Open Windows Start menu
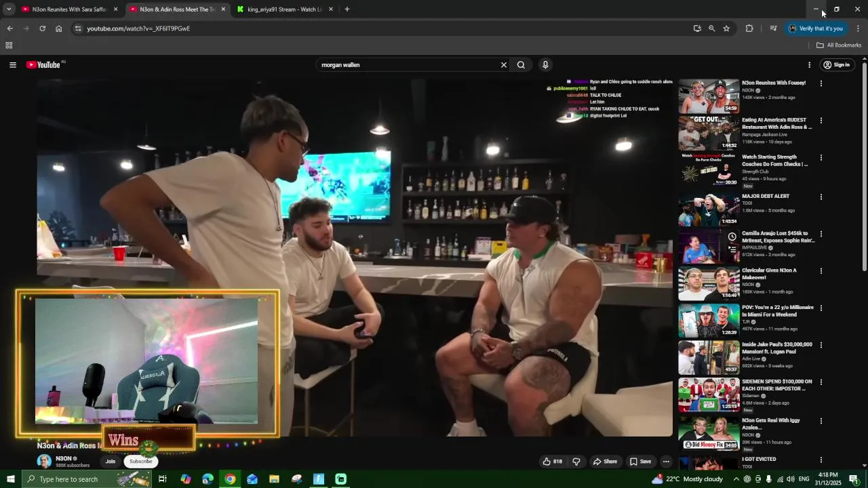 [x=10, y=479]
